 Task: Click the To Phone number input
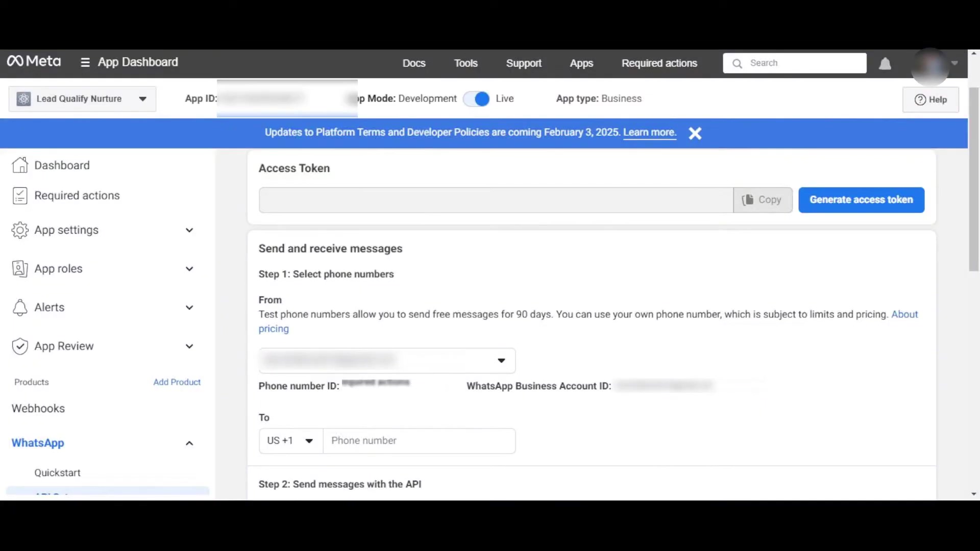point(419,441)
